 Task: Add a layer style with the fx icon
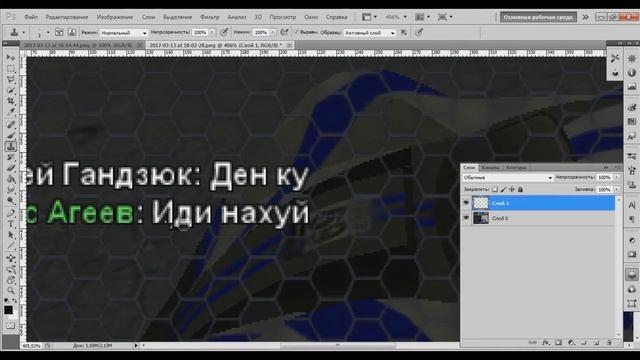pos(545,343)
